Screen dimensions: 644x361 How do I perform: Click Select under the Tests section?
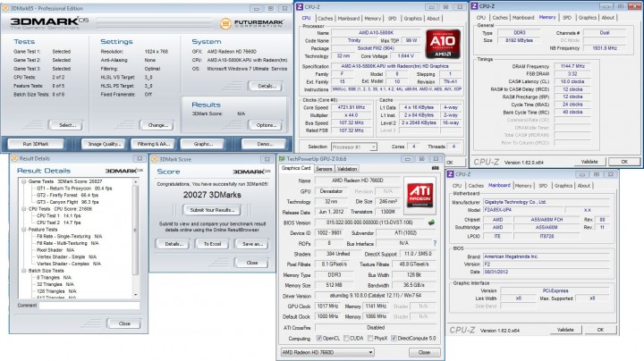[x=65, y=125]
